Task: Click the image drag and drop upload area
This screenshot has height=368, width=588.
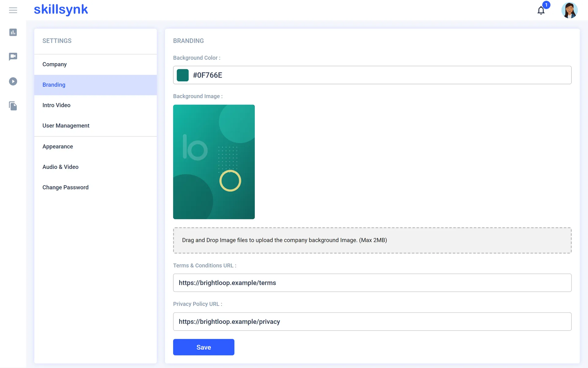Action: pos(372,240)
